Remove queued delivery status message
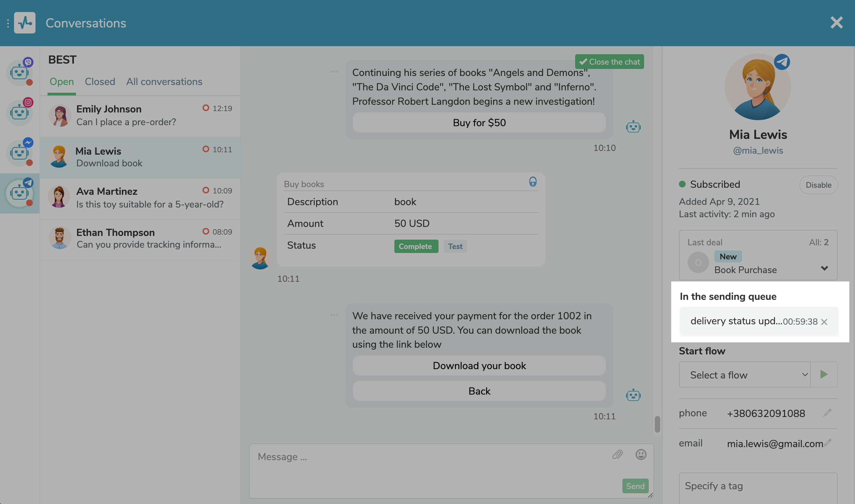 pos(824,322)
